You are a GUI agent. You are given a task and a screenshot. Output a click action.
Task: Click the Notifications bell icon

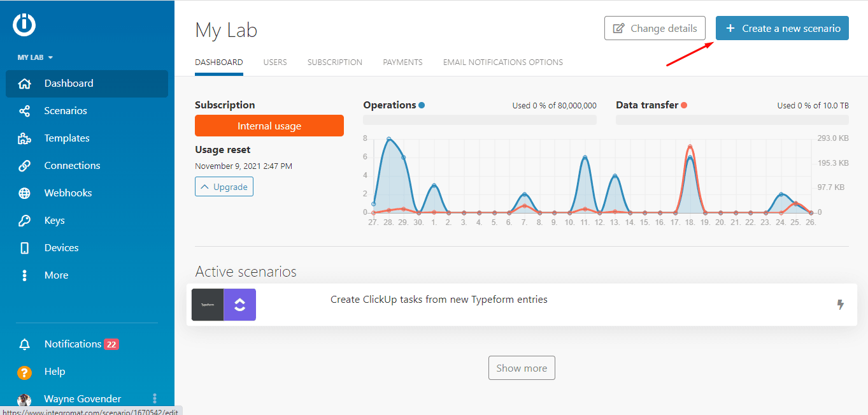[24, 344]
